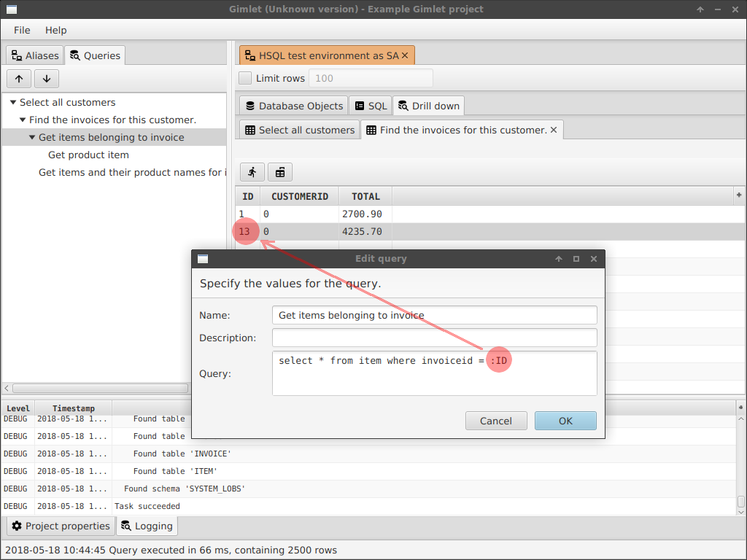The width and height of the screenshot is (747, 560).
Task: Move selected query down with arrow button
Action: click(46, 79)
